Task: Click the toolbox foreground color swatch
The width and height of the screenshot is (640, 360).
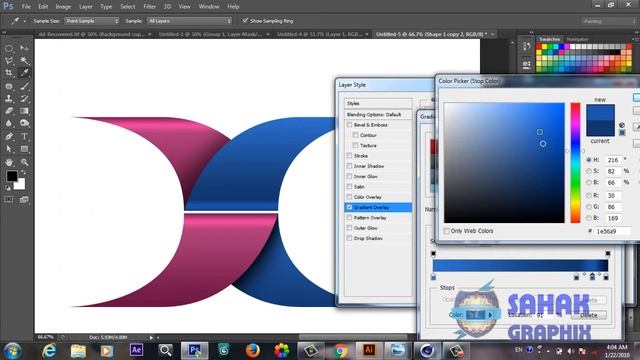Action: [x=11, y=176]
